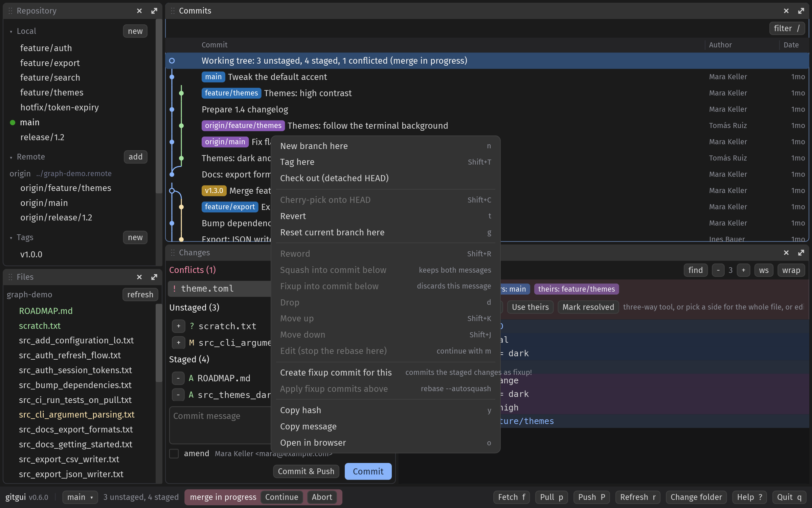Choose Copy hash from context menu

[386, 410]
